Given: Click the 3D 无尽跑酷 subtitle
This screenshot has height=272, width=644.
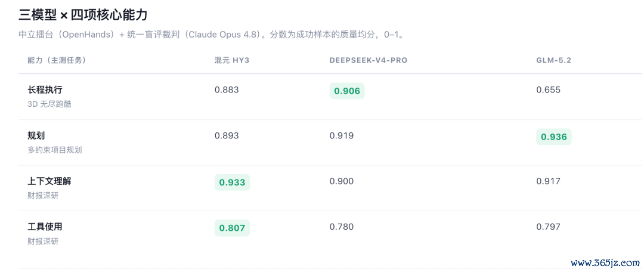Looking at the screenshot, I should pos(49,104).
